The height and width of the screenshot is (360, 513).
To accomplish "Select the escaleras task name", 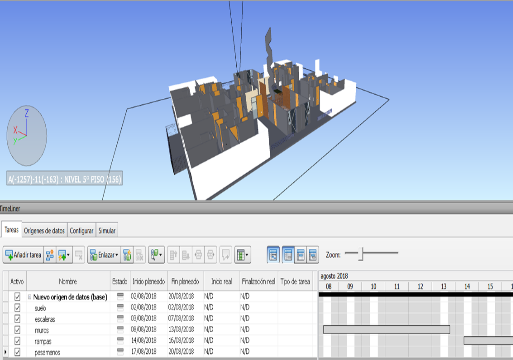I will click(45, 319).
